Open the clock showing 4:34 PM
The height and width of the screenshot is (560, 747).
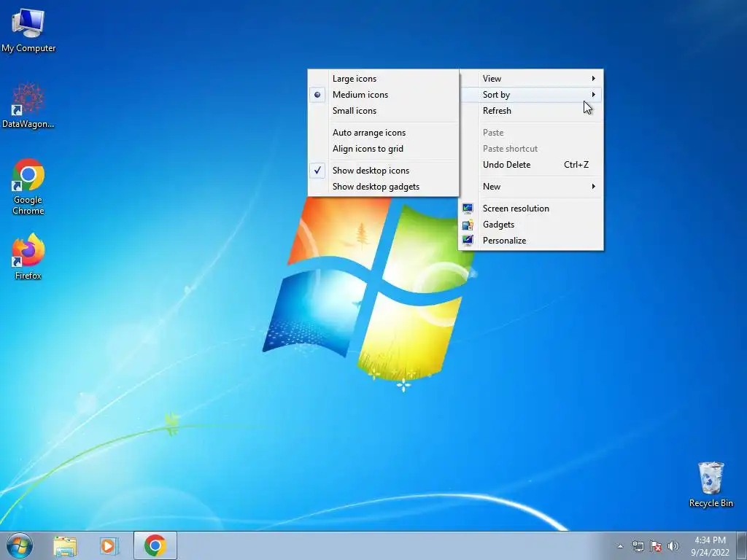tap(710, 540)
